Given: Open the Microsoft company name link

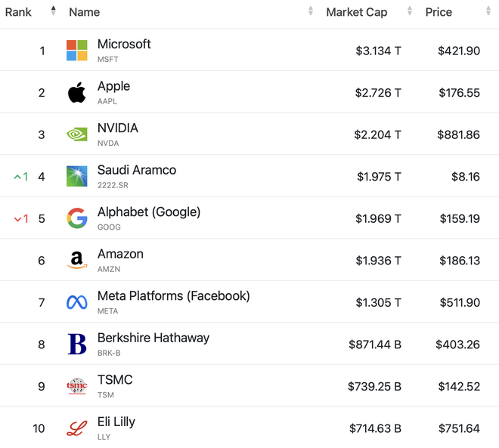Looking at the screenshot, I should (x=124, y=45).
